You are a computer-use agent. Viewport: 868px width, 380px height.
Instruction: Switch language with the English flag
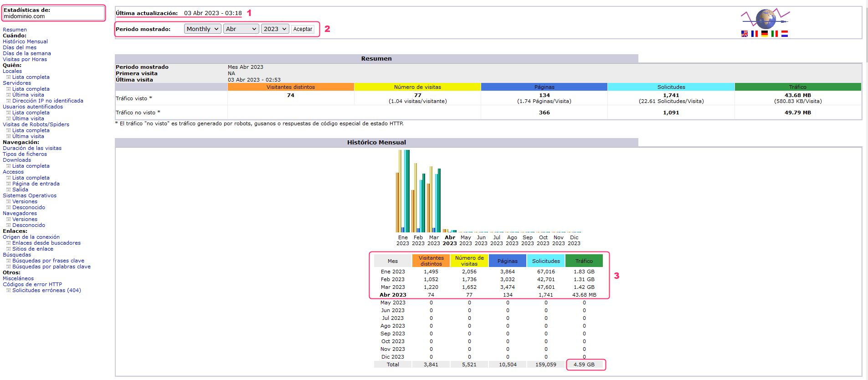coord(745,34)
